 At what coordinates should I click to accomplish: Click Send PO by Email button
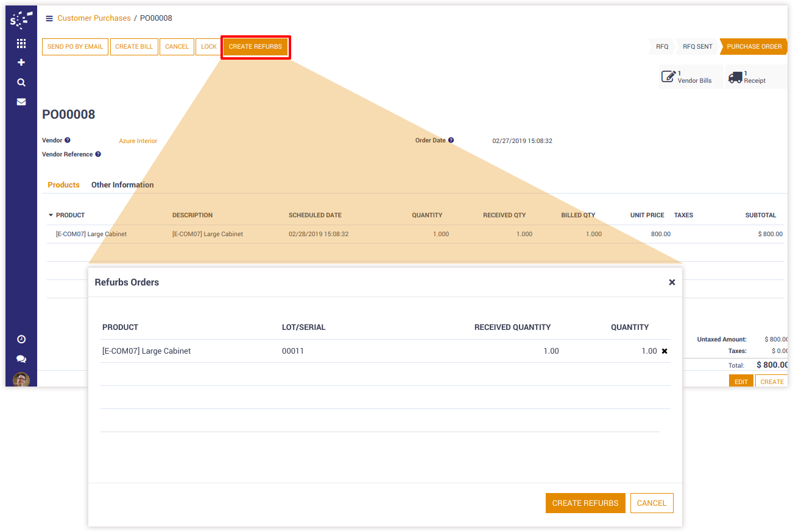(75, 47)
